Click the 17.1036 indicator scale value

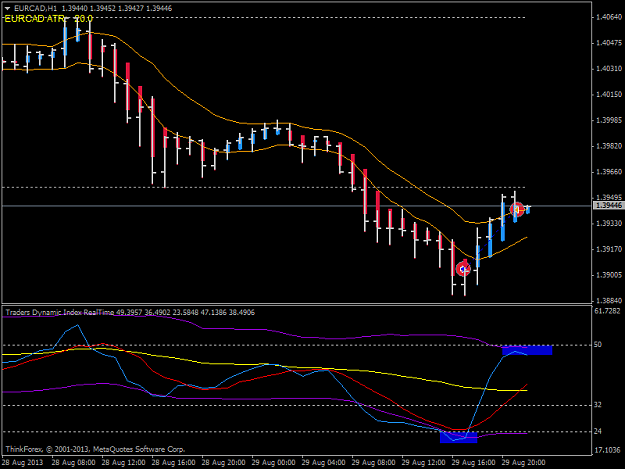tap(607, 450)
